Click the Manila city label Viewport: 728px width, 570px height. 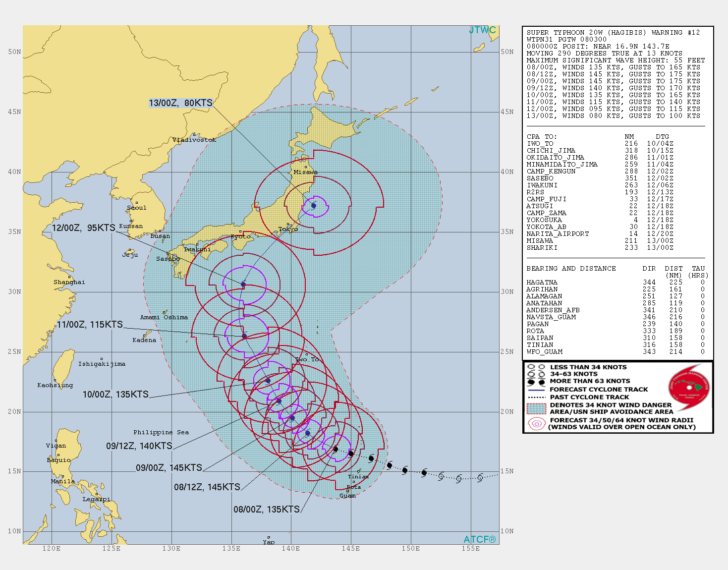tap(63, 481)
